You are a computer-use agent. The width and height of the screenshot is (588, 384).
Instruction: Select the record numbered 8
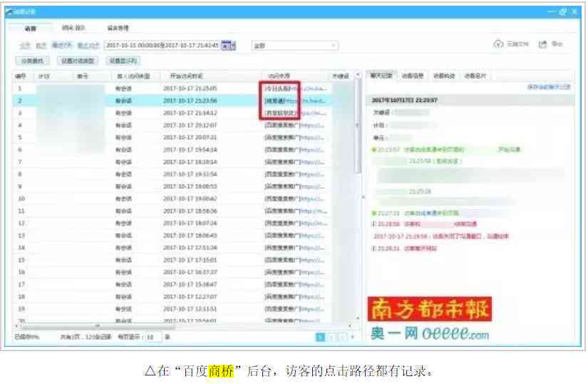point(183,174)
